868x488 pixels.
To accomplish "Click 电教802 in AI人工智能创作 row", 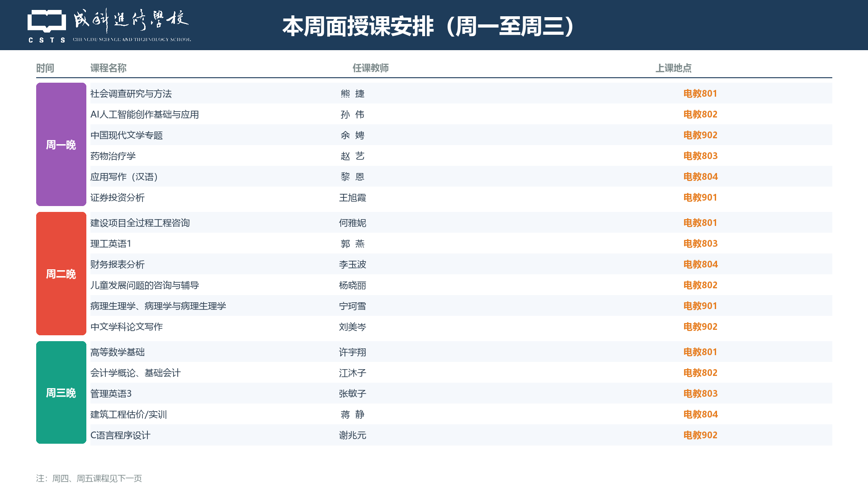I will (x=700, y=114).
